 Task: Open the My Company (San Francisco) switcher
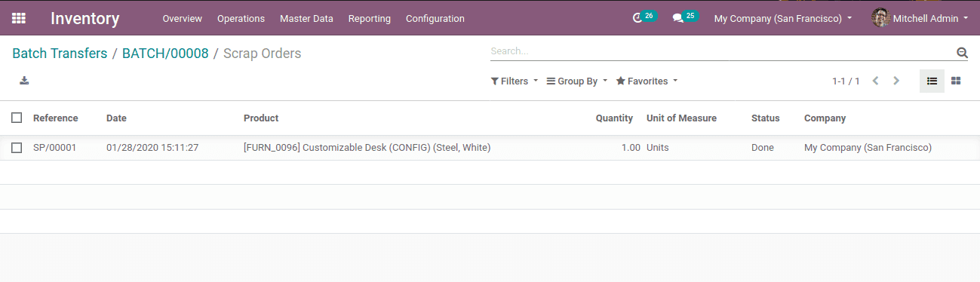pyautogui.click(x=783, y=18)
